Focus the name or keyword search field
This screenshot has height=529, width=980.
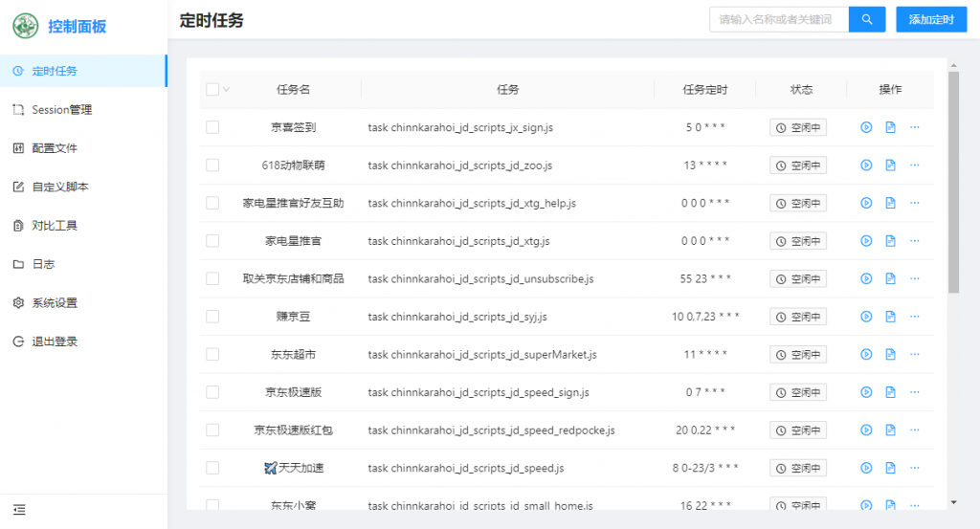pyautogui.click(x=779, y=19)
